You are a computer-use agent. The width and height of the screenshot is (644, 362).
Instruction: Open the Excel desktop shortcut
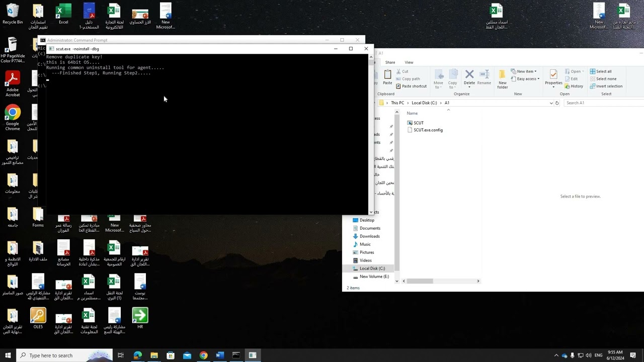[63, 14]
